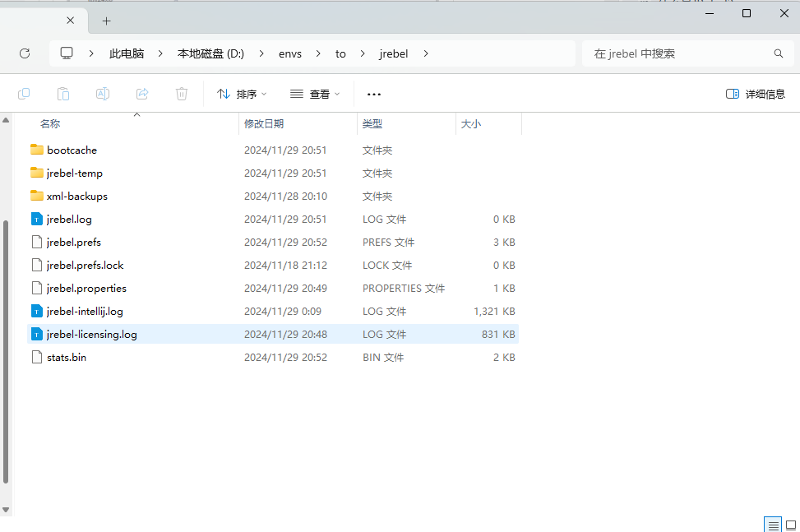Expand the chevron after jrebel in the path
The height and width of the screenshot is (532, 800).
coord(426,53)
